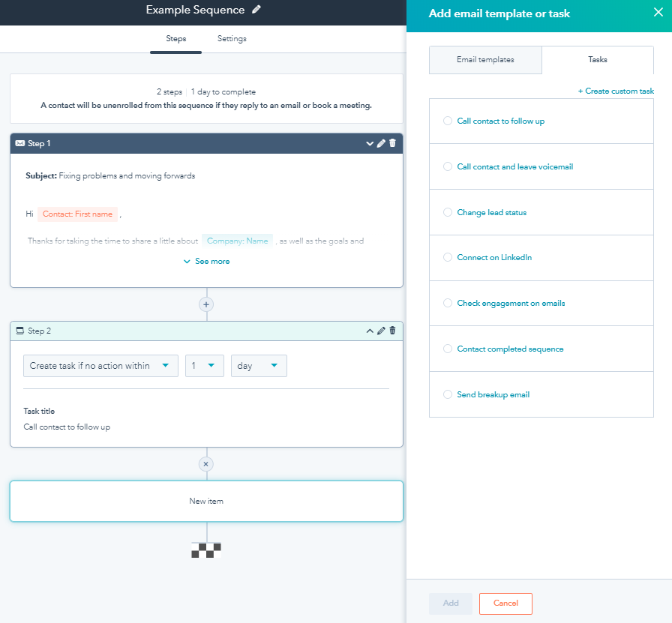Close the Add email template or task panel
This screenshot has height=623, width=672.
point(658,12)
